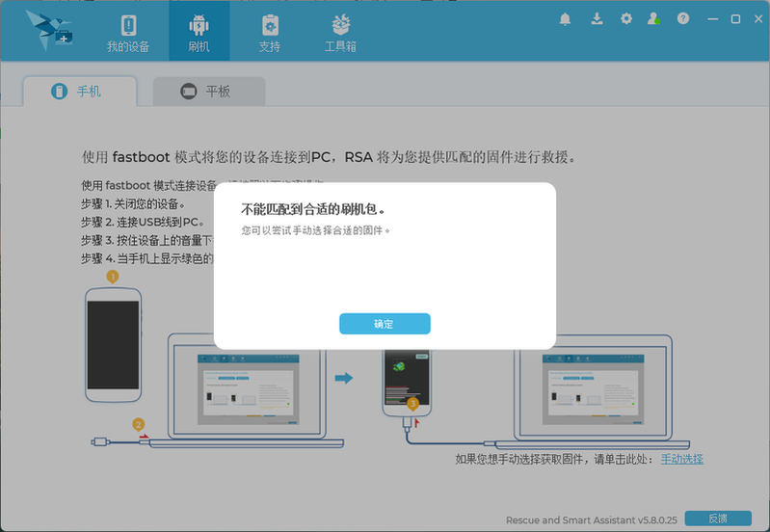This screenshot has height=532, width=770.
Task: Click the hummingbird app logo
Action: point(49,31)
